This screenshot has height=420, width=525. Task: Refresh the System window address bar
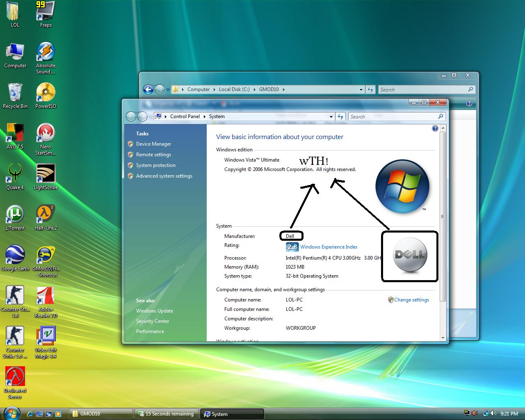340,116
